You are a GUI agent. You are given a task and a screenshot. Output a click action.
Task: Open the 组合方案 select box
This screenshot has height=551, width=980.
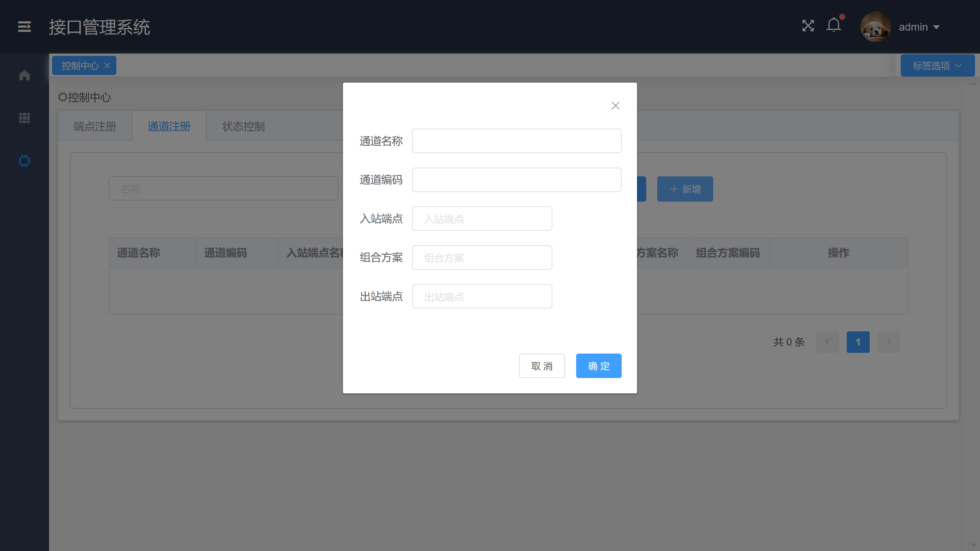click(482, 258)
